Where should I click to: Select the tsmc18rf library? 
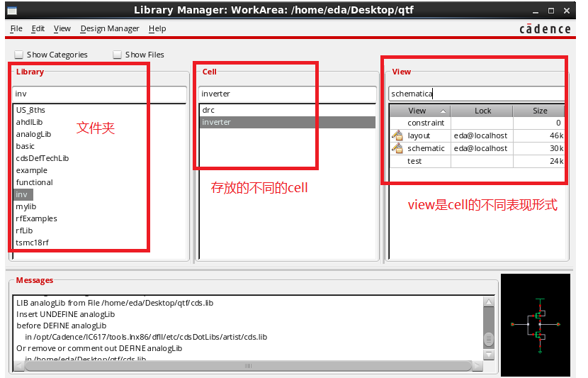point(33,243)
